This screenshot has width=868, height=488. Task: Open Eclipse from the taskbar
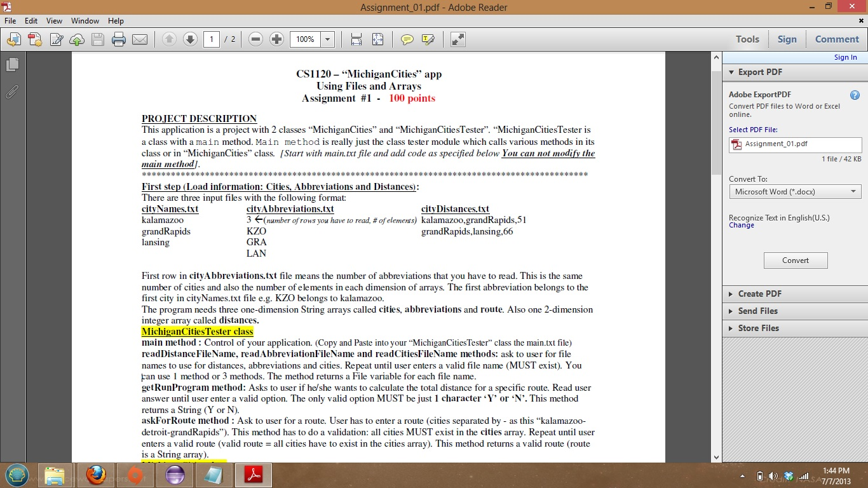(174, 475)
